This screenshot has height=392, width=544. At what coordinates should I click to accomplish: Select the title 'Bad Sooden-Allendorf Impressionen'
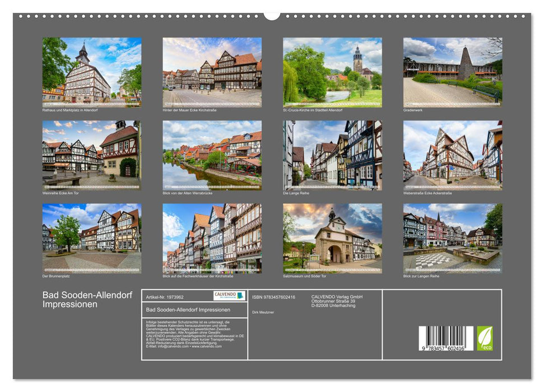click(85, 300)
